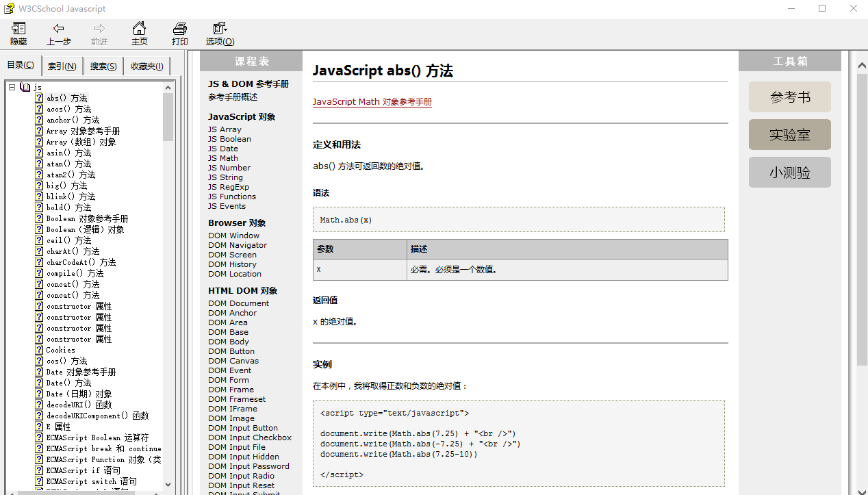
Task: Switch to the 搜索 tab
Action: click(x=102, y=65)
